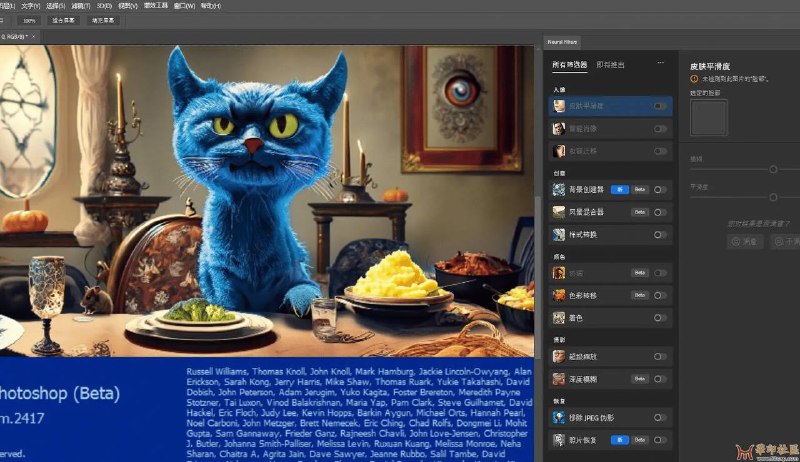800x462 pixels.
Task: Toggle the 协调 filter switch
Action: click(660, 273)
